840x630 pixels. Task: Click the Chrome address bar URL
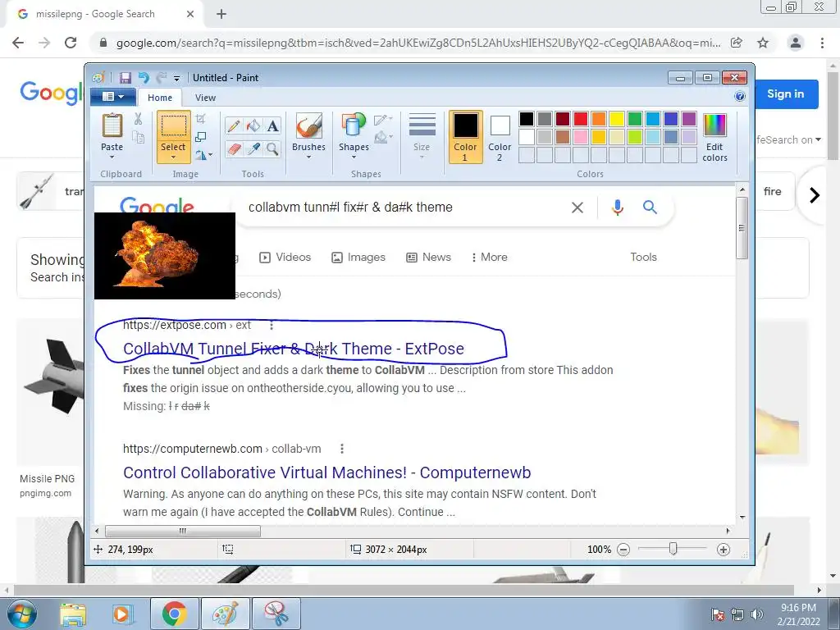[x=418, y=43]
